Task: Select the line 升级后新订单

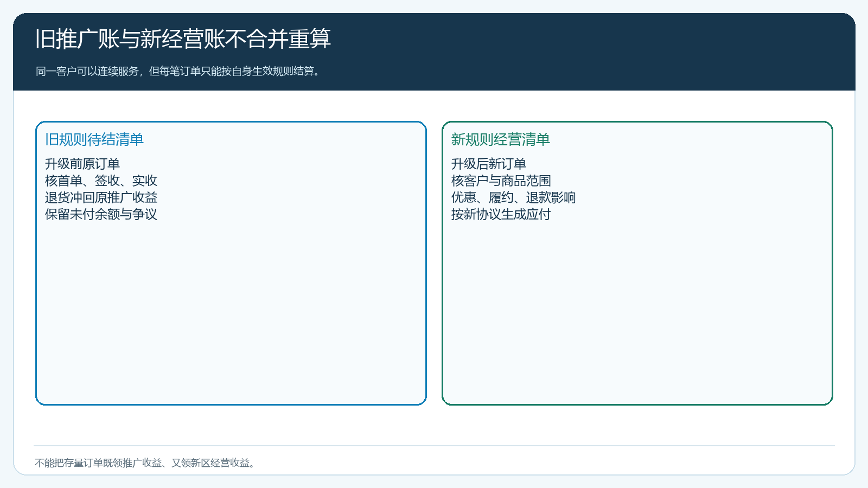Action: click(x=489, y=164)
